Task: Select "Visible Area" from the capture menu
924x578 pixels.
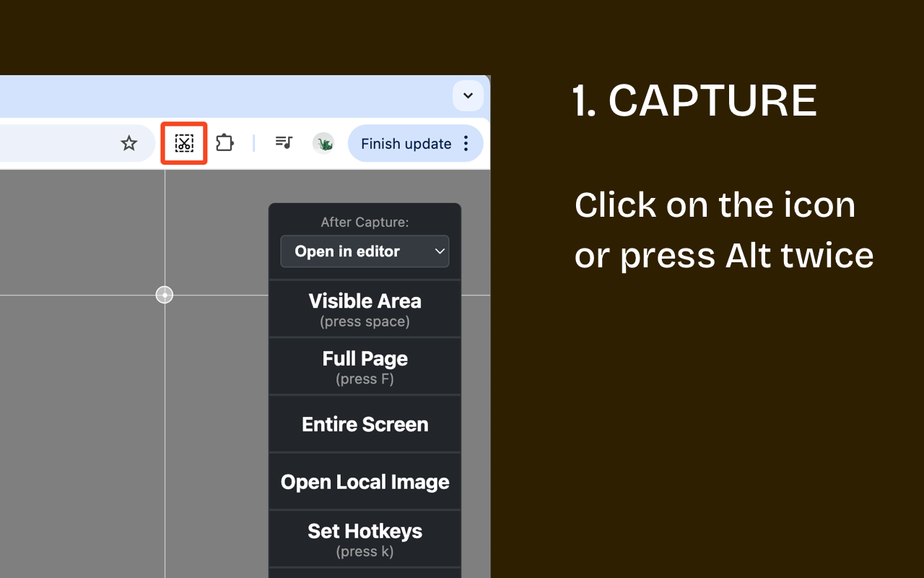Action: coord(365,309)
